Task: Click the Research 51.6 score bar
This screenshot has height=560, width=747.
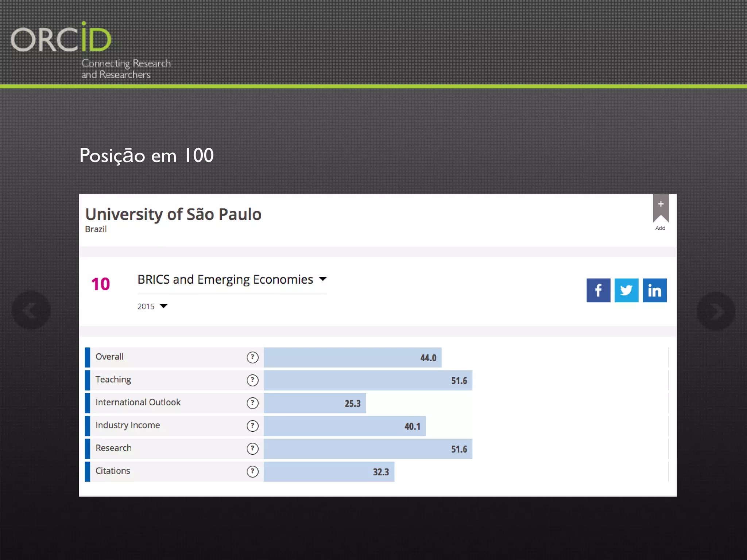Action: (x=368, y=448)
